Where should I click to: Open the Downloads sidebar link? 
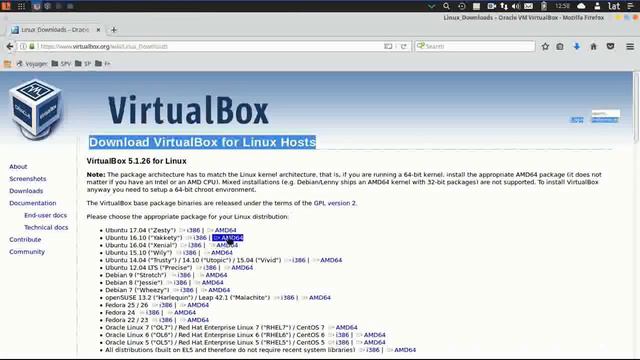coord(26,191)
